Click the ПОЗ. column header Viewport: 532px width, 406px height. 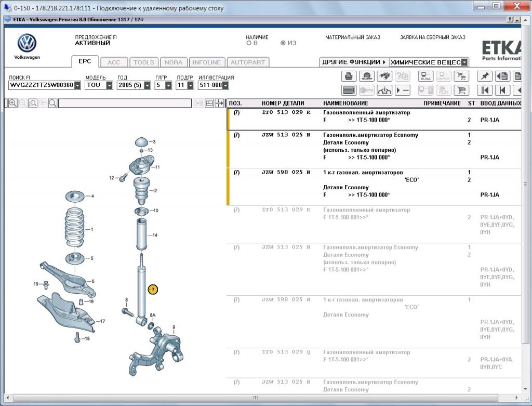coord(235,103)
